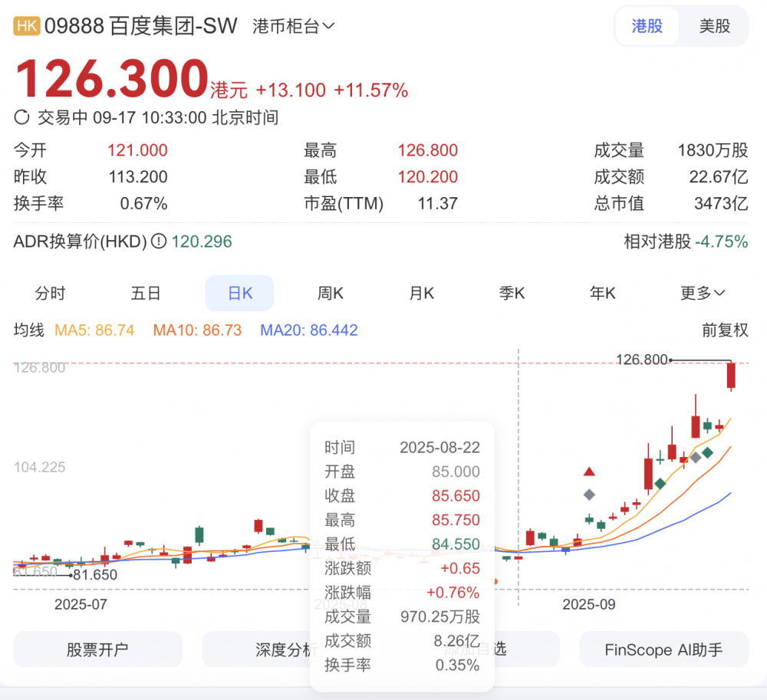Click the MA10: 86.73 indicator label
Viewport: 767px width, 700px height.
point(198,330)
